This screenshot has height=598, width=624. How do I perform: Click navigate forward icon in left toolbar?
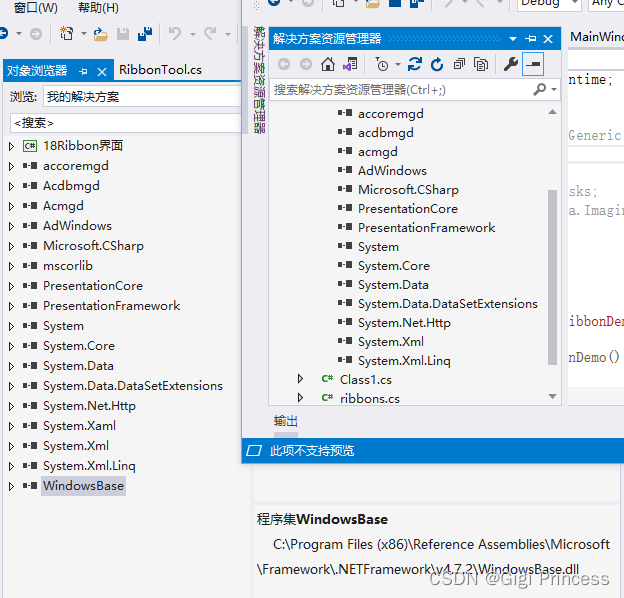click(36, 34)
